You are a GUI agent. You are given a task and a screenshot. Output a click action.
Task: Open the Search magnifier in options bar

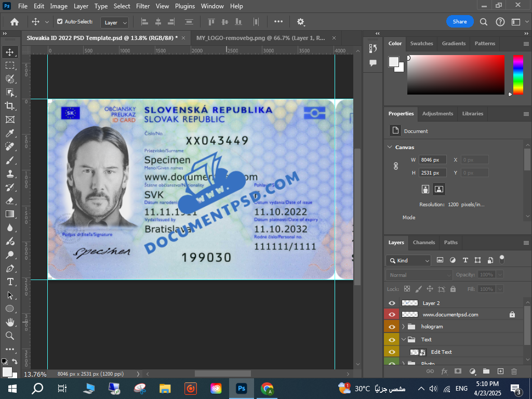pyautogui.click(x=484, y=22)
